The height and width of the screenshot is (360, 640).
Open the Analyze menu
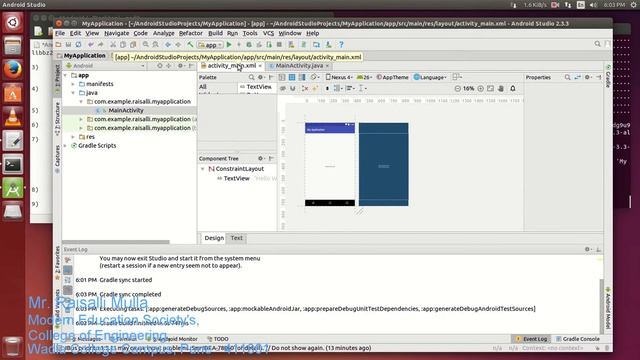click(x=163, y=33)
